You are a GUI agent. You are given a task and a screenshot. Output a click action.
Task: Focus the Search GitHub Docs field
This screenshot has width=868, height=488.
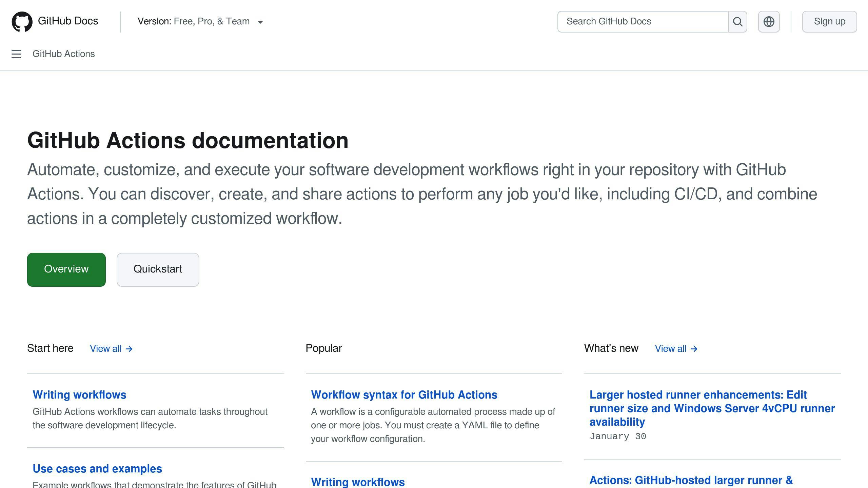click(643, 22)
